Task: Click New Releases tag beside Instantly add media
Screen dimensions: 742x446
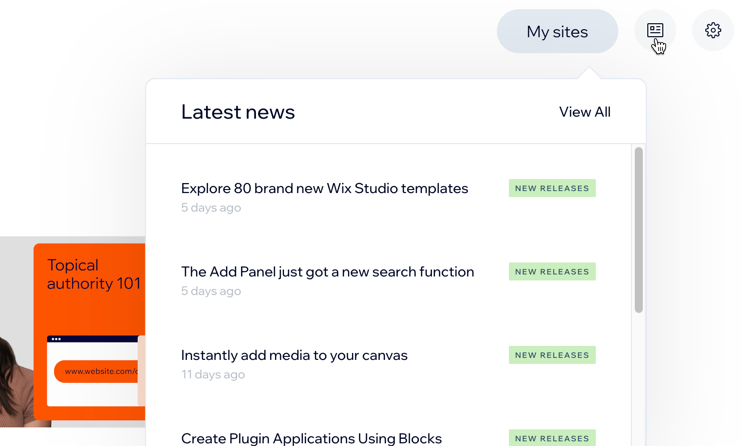Action: tap(552, 355)
